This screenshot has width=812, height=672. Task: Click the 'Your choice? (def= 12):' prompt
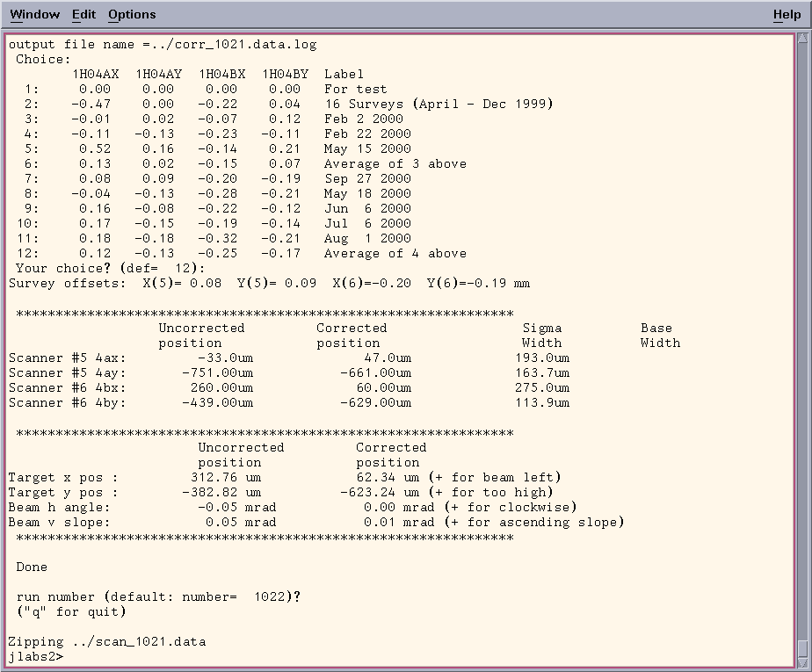point(111,269)
